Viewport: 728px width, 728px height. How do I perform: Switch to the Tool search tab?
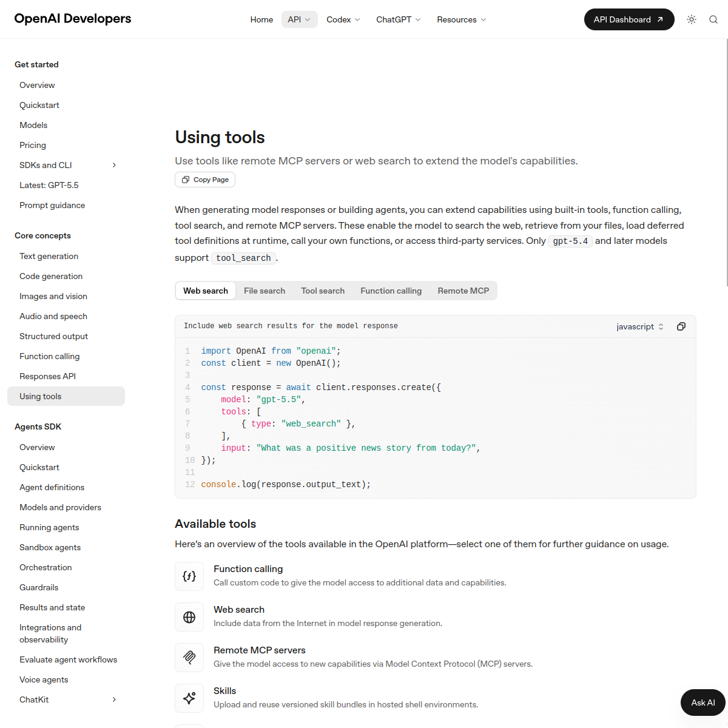(323, 291)
